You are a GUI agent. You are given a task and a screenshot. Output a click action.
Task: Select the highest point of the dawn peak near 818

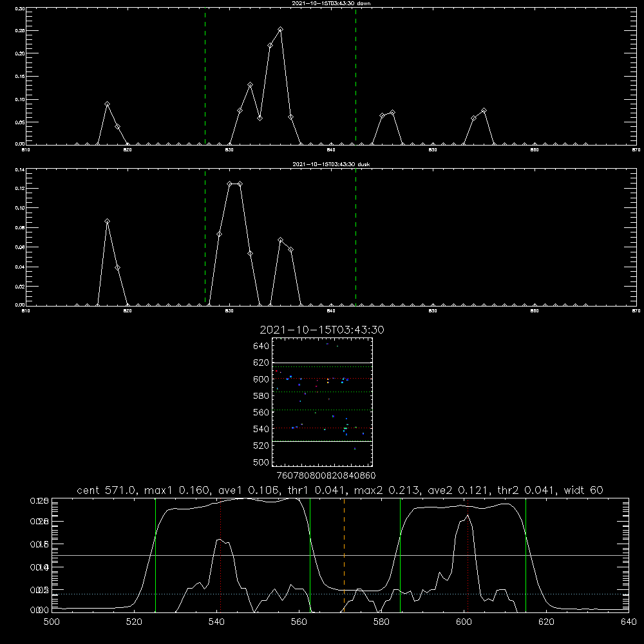click(107, 104)
